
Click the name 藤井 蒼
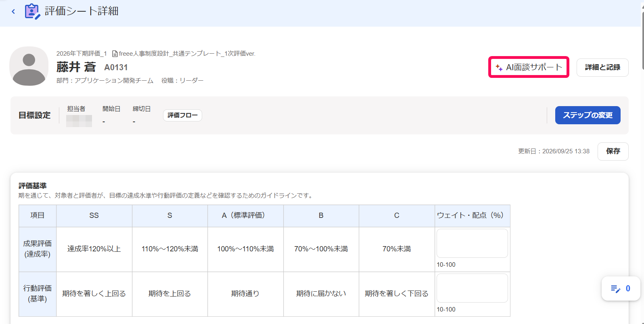point(76,67)
